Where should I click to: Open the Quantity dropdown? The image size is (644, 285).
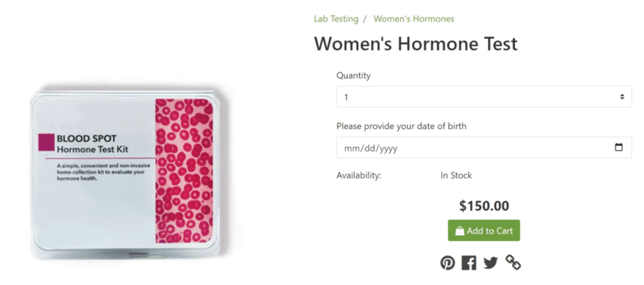click(484, 97)
